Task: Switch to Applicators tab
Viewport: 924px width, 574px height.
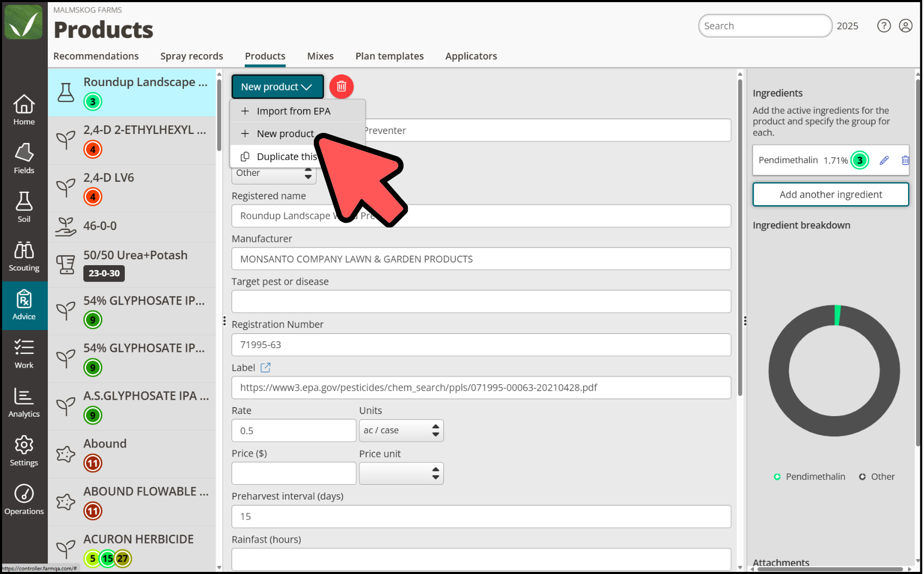Action: pos(471,56)
